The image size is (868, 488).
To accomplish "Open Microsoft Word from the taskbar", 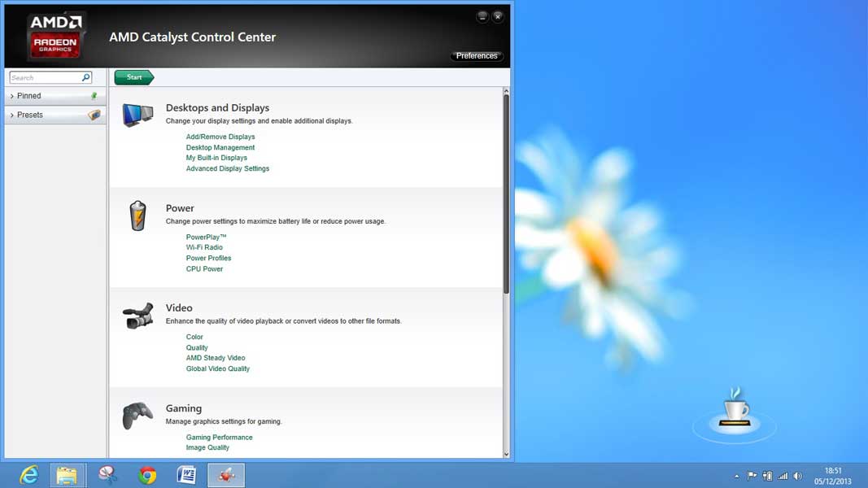I will point(186,475).
